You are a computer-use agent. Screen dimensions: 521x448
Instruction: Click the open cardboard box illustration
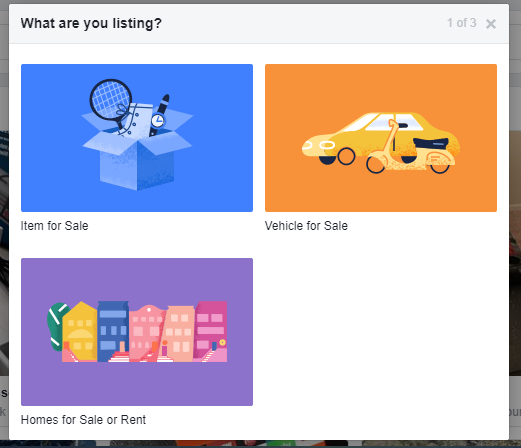pos(137,157)
